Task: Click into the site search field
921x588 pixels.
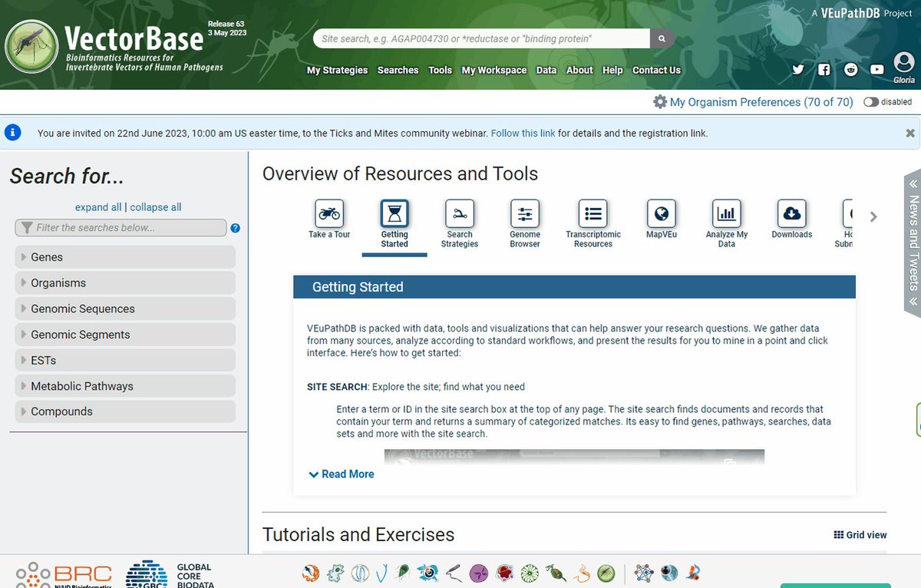Action: pos(482,38)
